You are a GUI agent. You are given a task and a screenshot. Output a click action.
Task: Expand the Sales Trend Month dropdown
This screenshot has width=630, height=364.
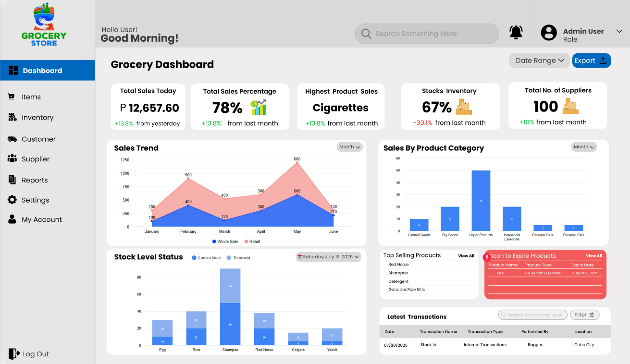pos(349,147)
